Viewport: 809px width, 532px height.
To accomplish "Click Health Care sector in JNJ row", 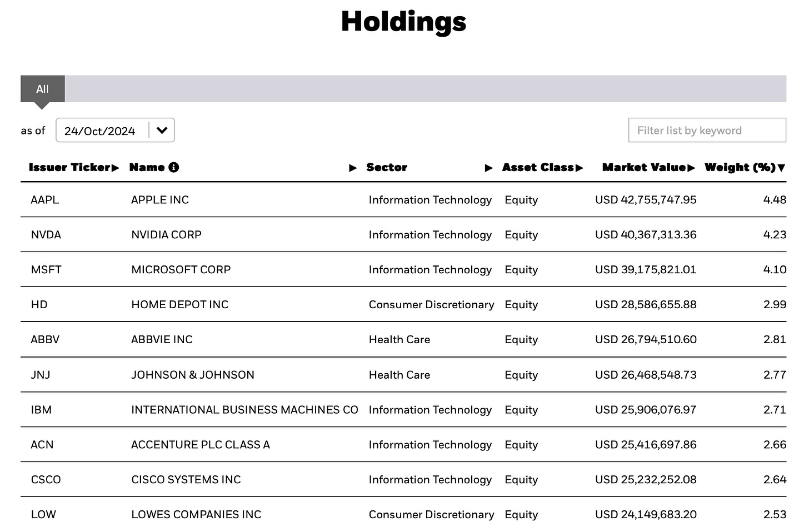I will [x=399, y=375].
